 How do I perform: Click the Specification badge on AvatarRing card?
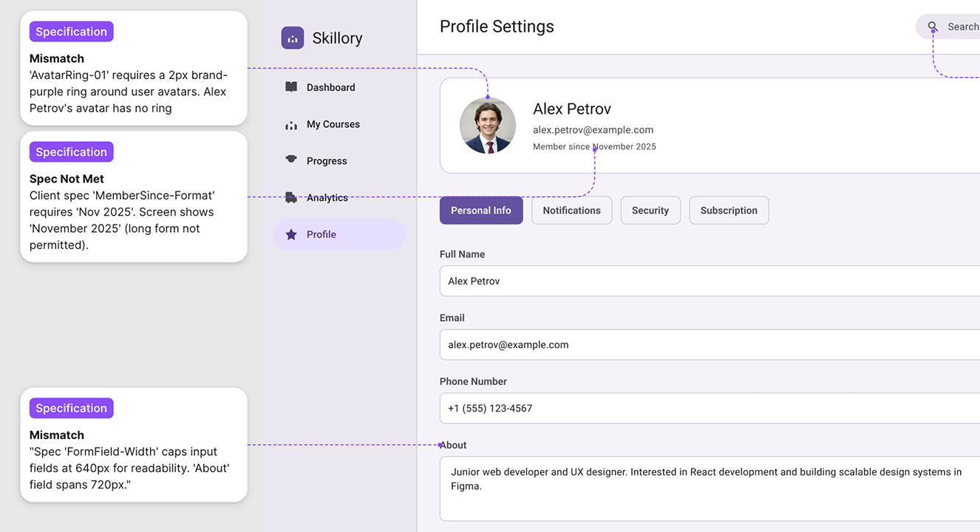(x=72, y=32)
